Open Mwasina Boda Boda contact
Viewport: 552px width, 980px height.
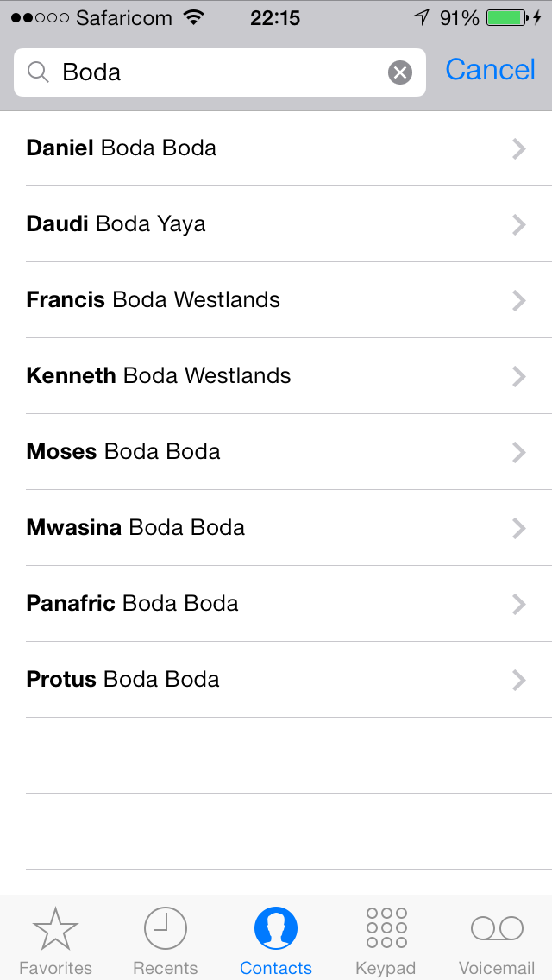point(135,528)
